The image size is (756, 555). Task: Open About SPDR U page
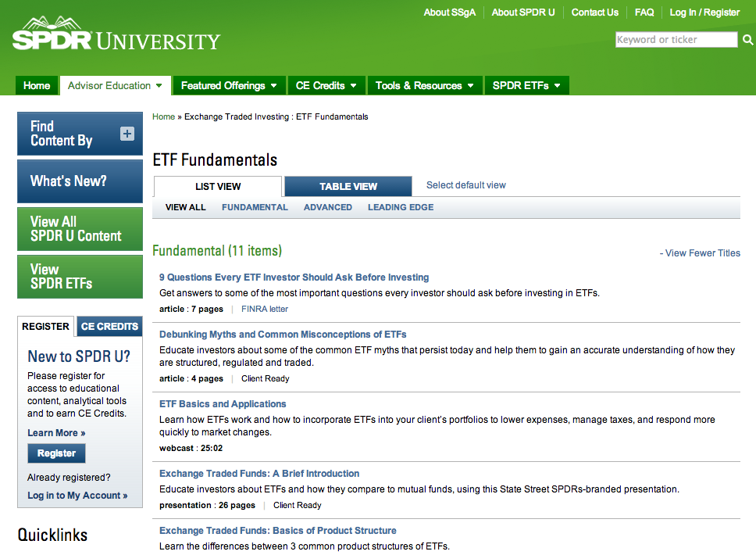[x=523, y=13]
